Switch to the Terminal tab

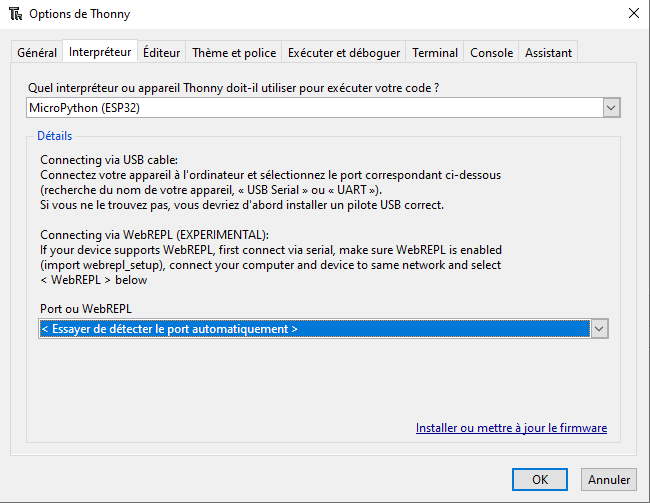pos(435,53)
